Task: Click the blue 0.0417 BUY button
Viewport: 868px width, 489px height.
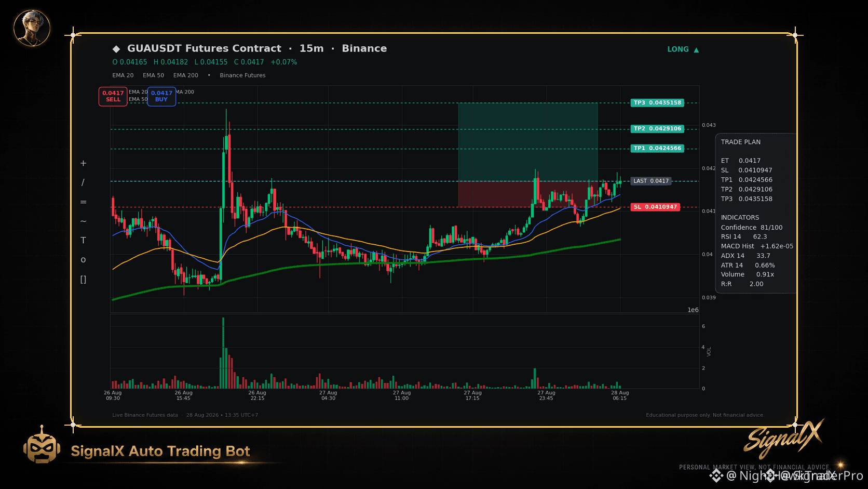Action: pos(161,96)
